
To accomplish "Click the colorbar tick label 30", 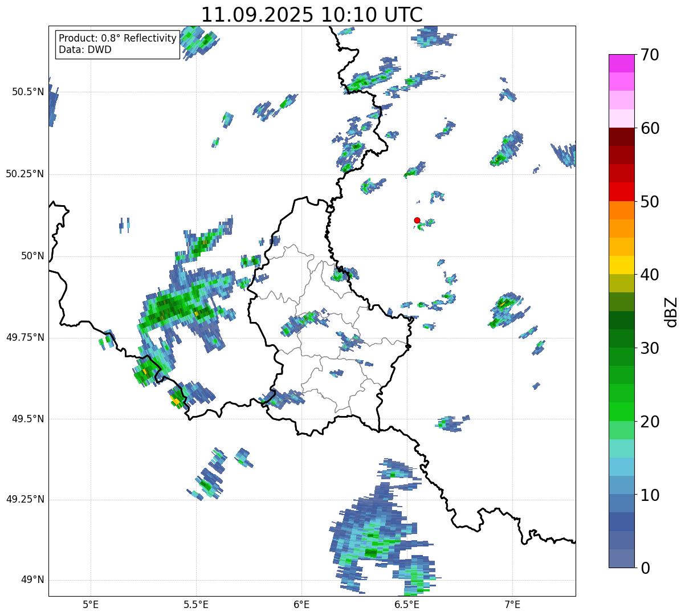I will pos(650,348).
